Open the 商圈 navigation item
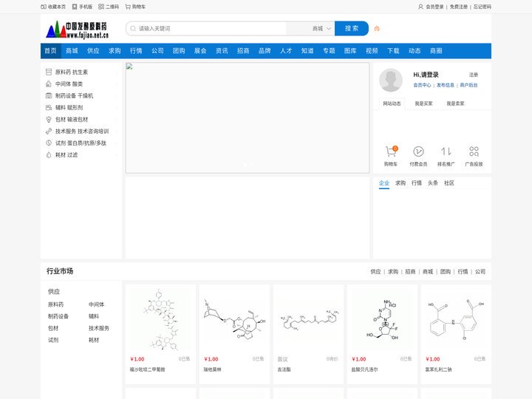 coord(436,51)
